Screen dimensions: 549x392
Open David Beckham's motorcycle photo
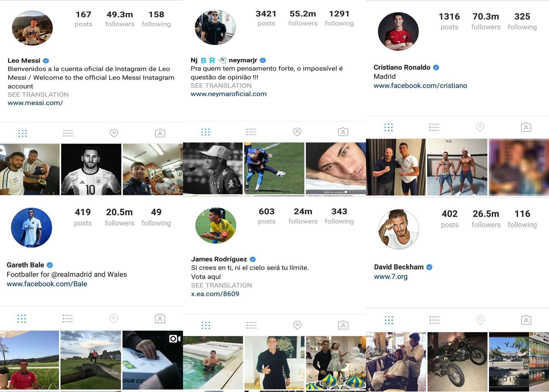coord(457,362)
